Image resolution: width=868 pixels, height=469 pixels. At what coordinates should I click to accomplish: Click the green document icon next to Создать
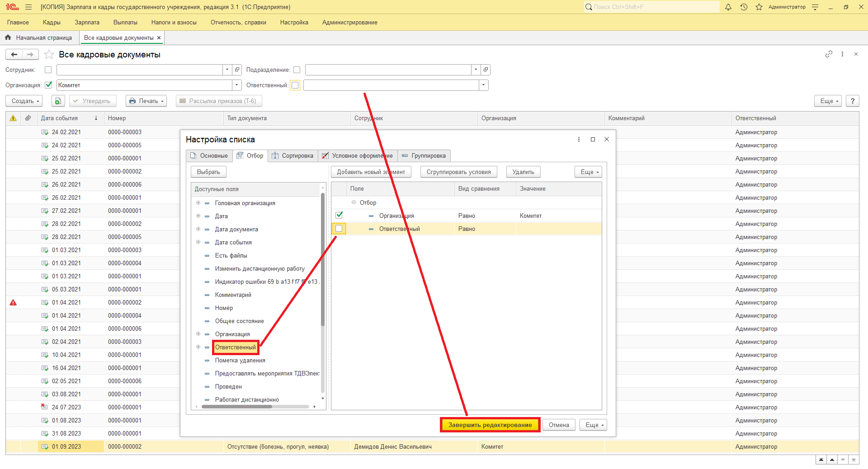[58, 101]
